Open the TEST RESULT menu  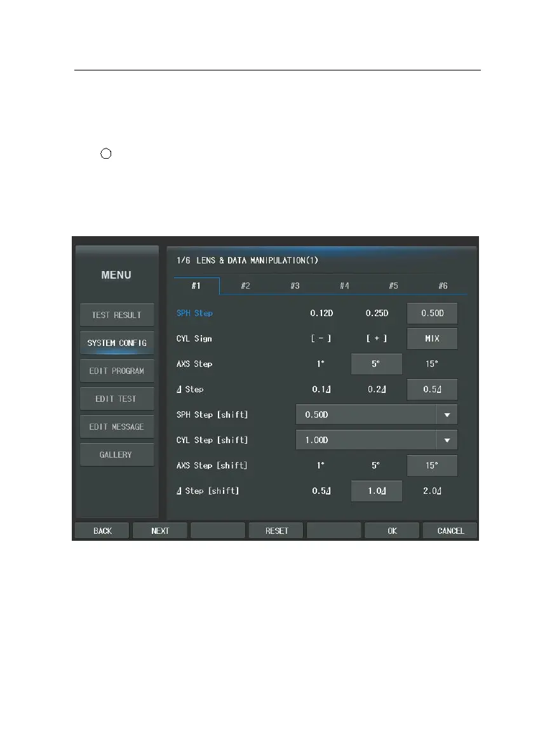pyautogui.click(x=117, y=315)
